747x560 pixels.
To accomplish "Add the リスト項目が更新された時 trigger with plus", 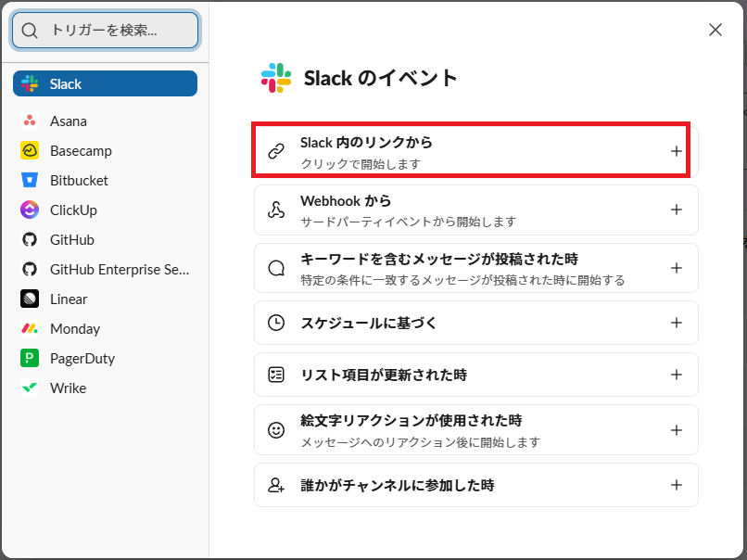I will tap(676, 375).
